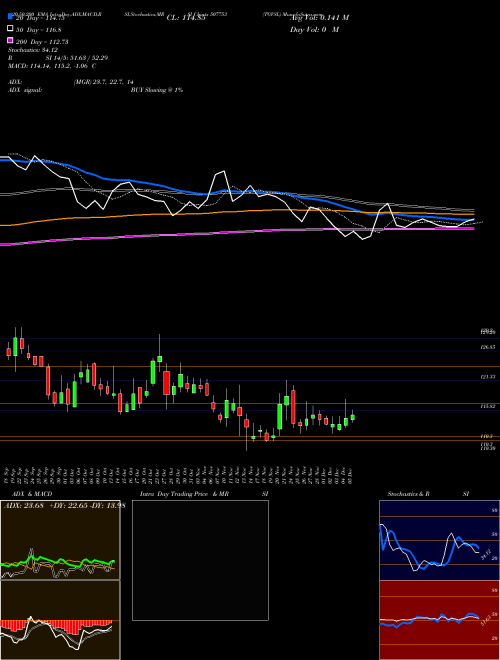Click the 'Stochastics: 34.12' reading
Image resolution: width=500 pixels, height=660 pixels.
(x=33, y=50)
